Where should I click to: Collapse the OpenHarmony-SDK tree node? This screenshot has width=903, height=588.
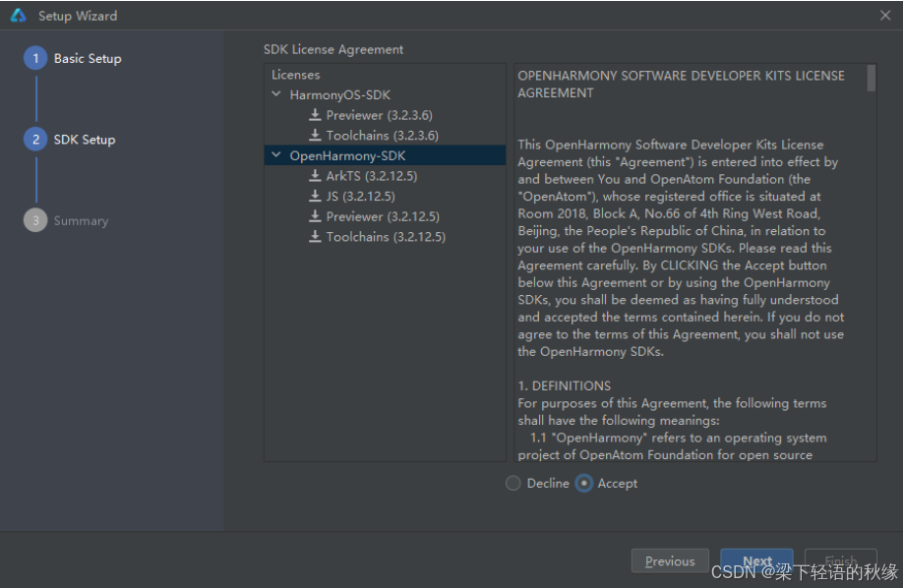(276, 155)
